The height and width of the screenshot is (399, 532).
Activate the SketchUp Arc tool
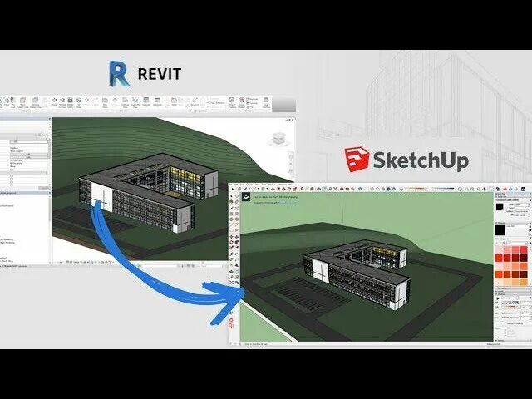point(254,189)
